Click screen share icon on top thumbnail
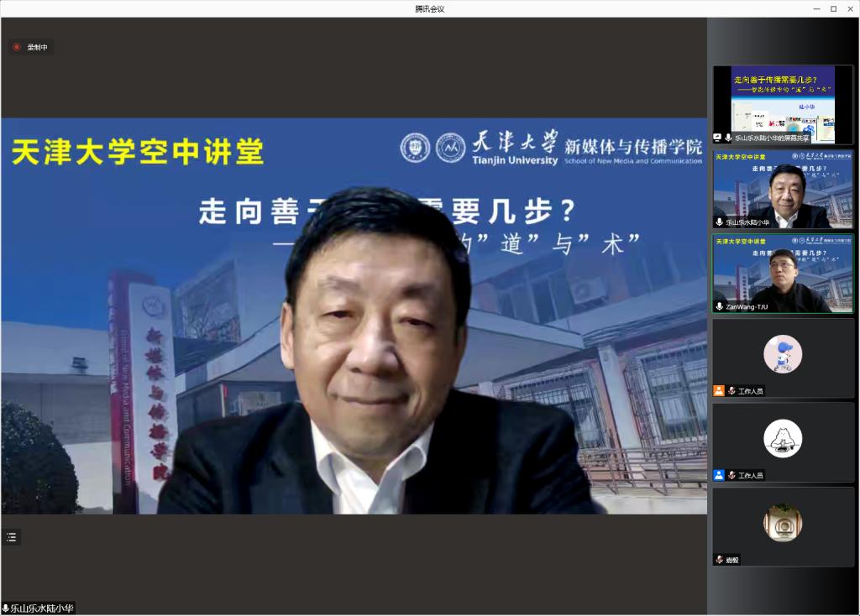860x616 pixels. [718, 138]
